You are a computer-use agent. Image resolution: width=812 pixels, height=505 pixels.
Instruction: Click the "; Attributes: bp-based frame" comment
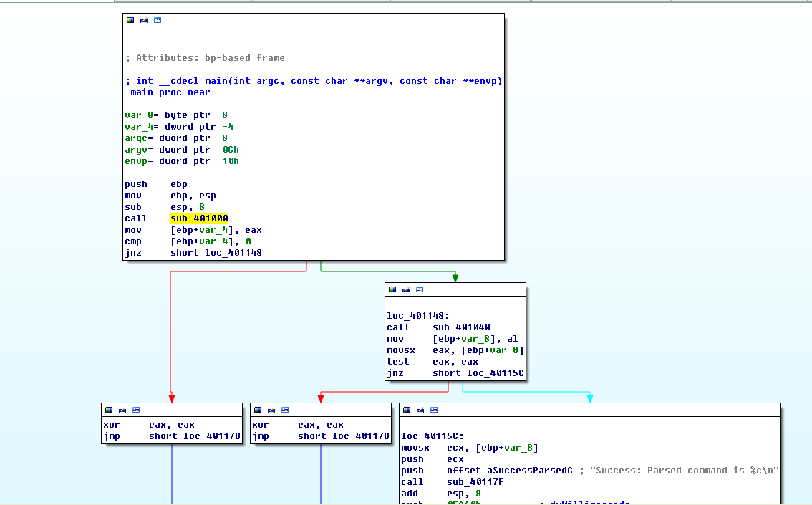coord(205,58)
